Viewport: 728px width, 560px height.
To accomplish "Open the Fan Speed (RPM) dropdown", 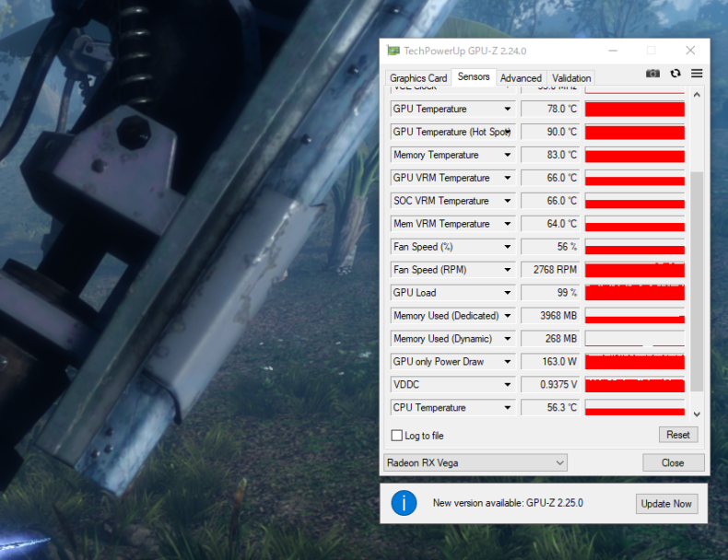I will coord(508,270).
